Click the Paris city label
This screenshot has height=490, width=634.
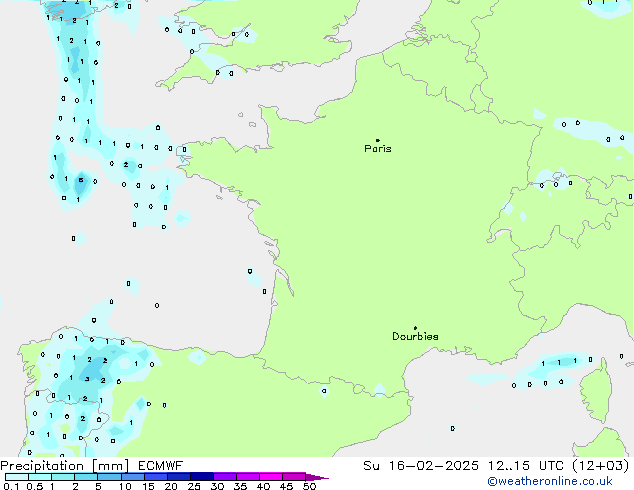click(378, 148)
